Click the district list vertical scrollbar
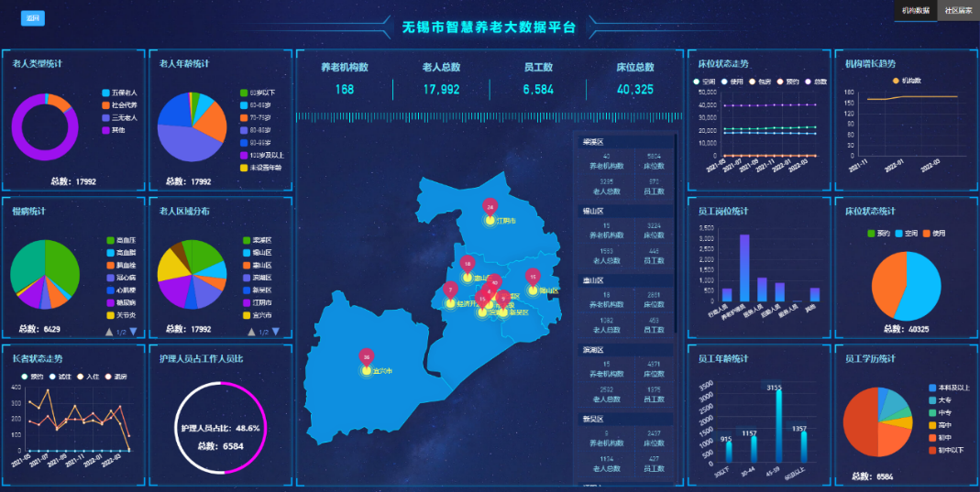The image size is (980, 492). pyautogui.click(x=676, y=229)
